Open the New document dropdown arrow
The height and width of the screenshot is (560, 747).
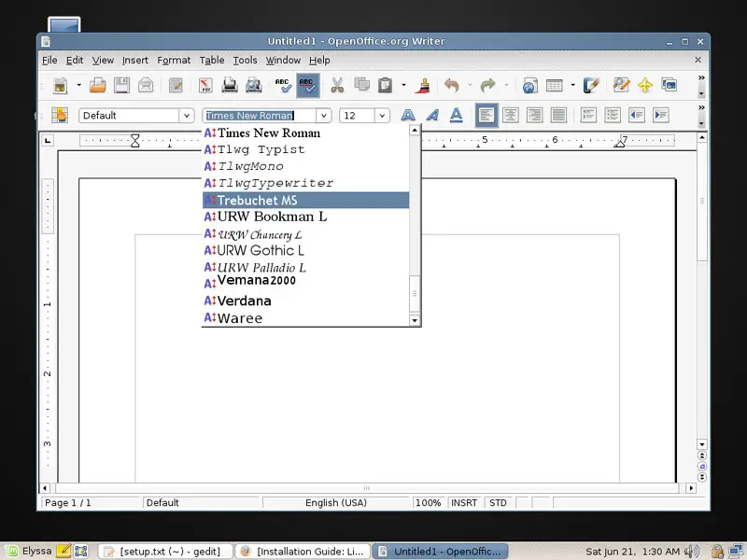click(79, 86)
